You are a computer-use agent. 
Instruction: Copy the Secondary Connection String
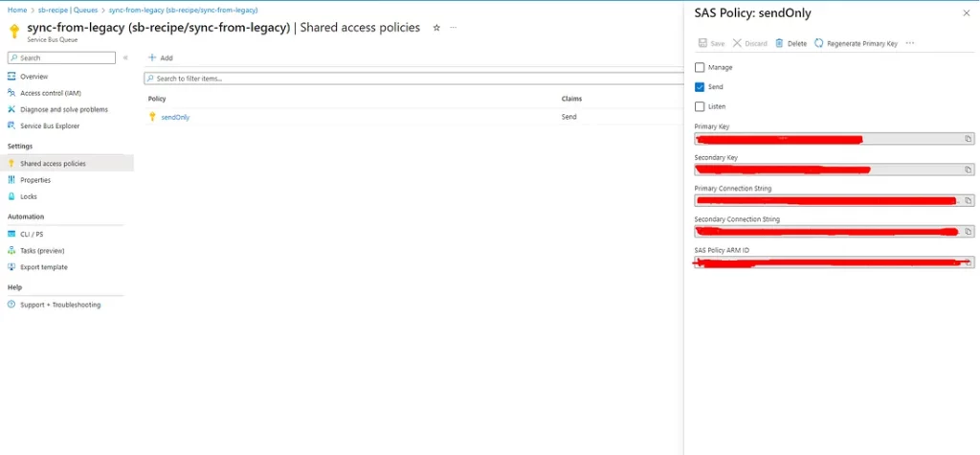(x=968, y=232)
